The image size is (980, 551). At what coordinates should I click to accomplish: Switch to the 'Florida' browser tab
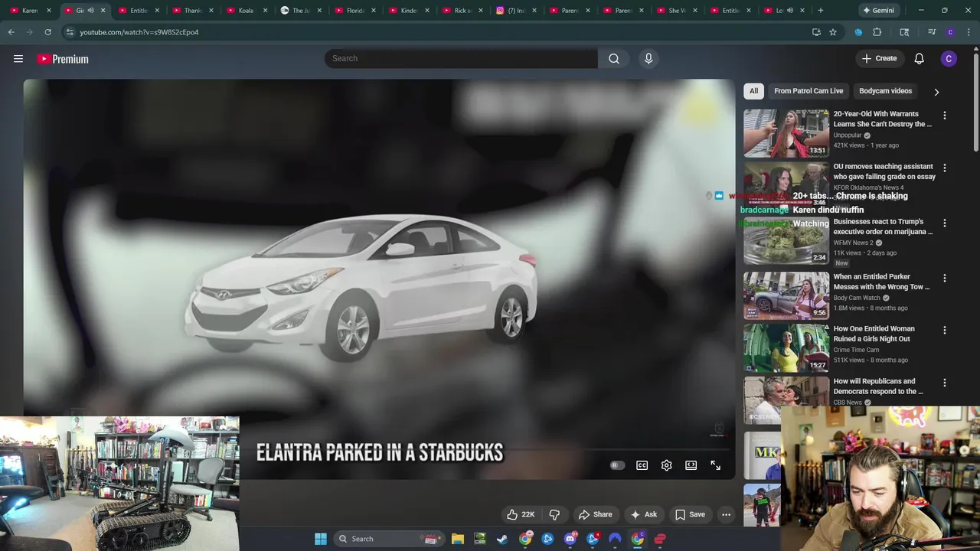pos(354,11)
